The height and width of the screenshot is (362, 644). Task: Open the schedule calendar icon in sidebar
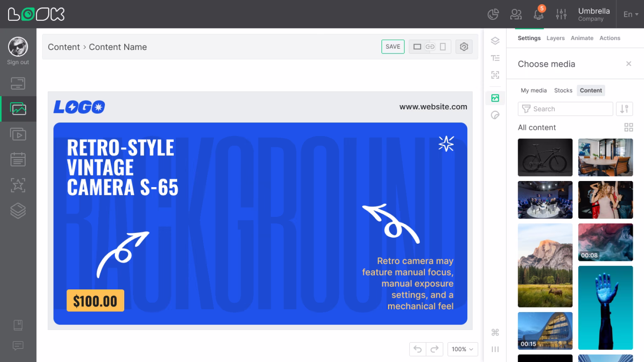[18, 160]
